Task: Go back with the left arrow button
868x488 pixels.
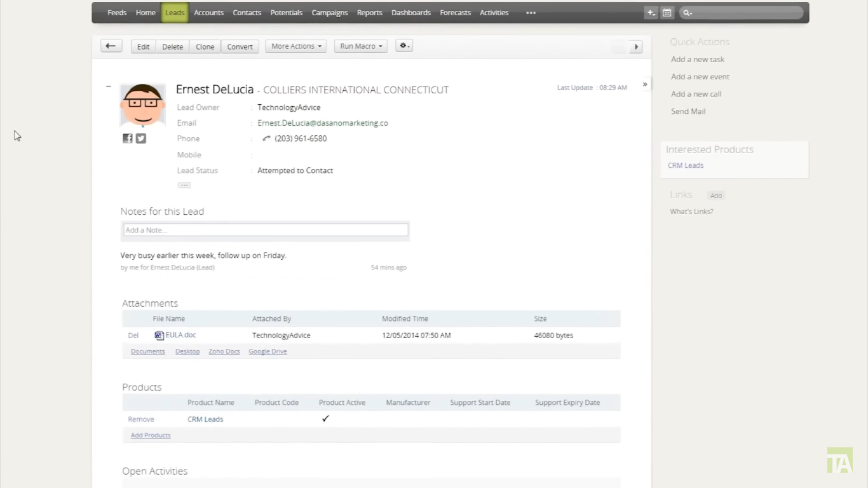Action: (x=111, y=46)
